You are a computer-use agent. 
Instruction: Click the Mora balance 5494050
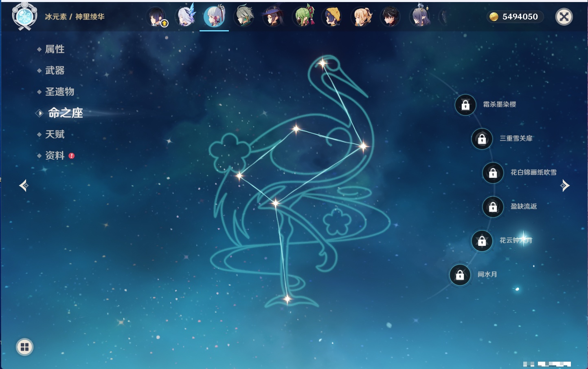pos(515,17)
